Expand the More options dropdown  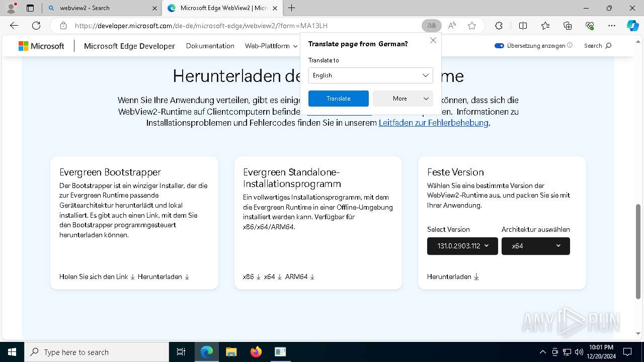403,99
